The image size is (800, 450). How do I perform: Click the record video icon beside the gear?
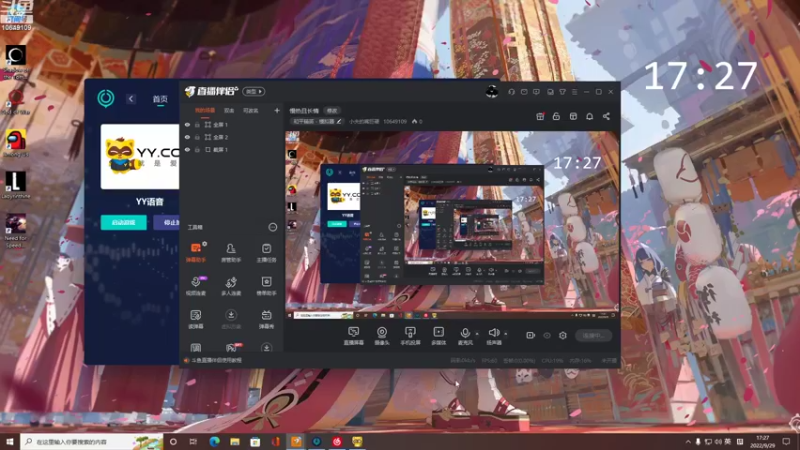point(531,335)
